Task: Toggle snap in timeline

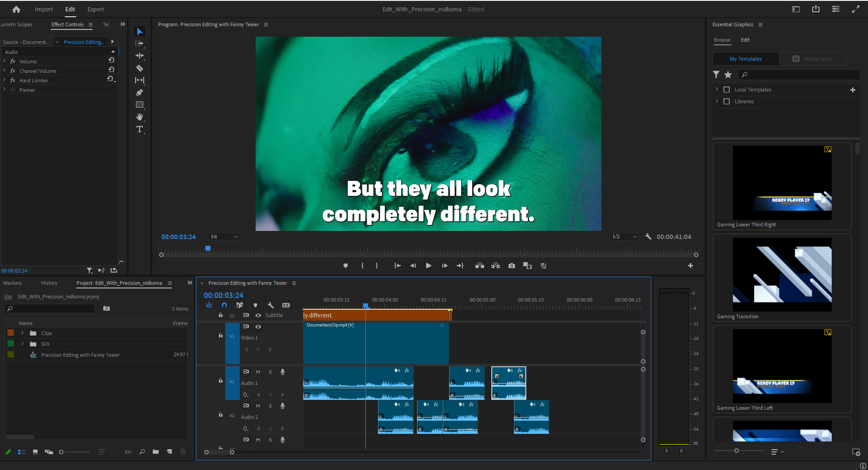Action: pos(224,305)
